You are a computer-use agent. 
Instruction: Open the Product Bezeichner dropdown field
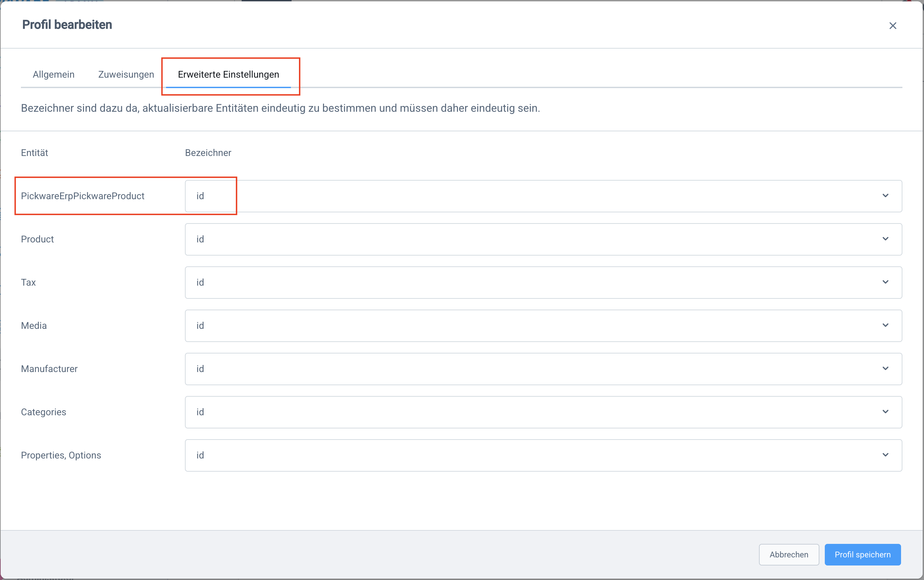537,239
